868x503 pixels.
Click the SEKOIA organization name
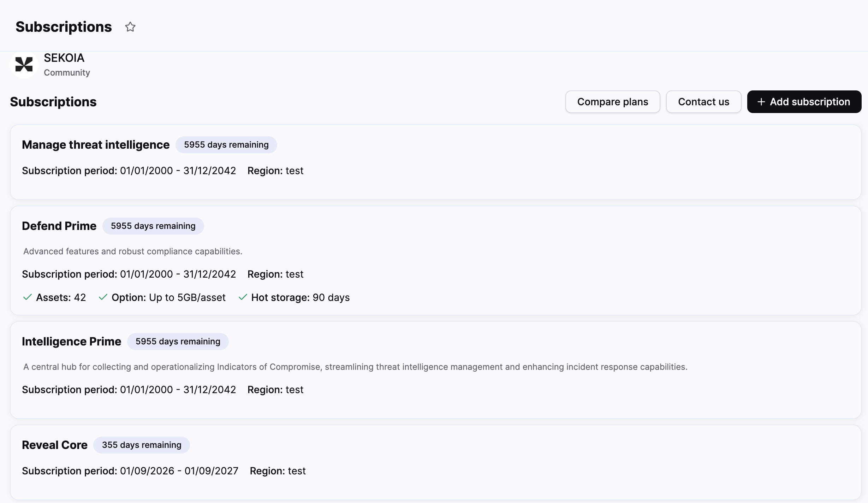pyautogui.click(x=64, y=58)
